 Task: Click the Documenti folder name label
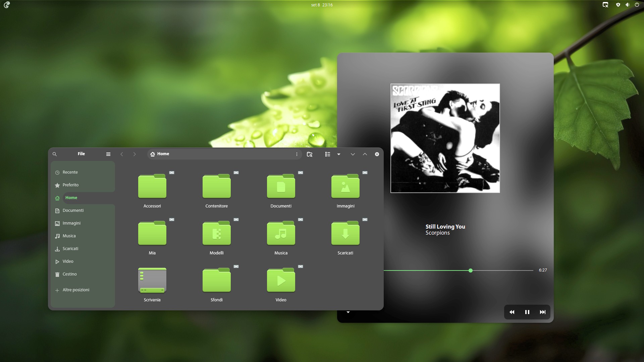(281, 206)
